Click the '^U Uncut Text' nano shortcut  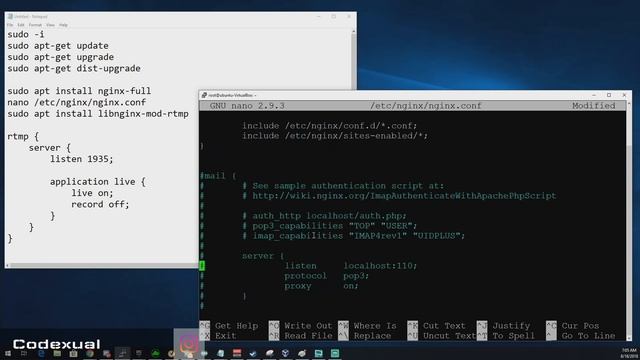click(x=442, y=336)
